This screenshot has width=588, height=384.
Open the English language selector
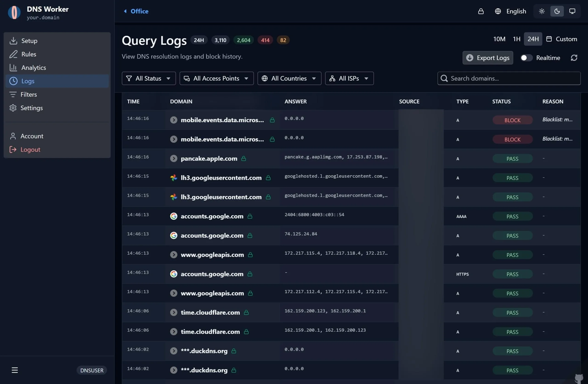[510, 11]
